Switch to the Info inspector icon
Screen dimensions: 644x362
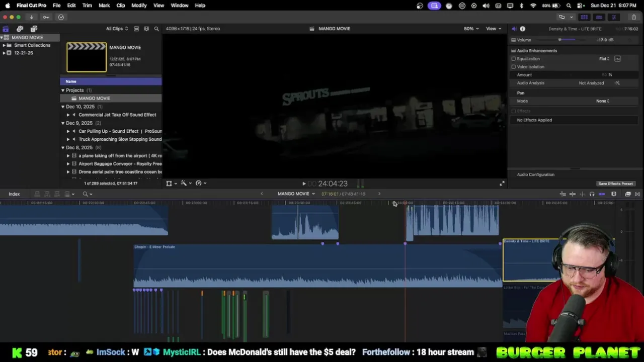pos(522,29)
